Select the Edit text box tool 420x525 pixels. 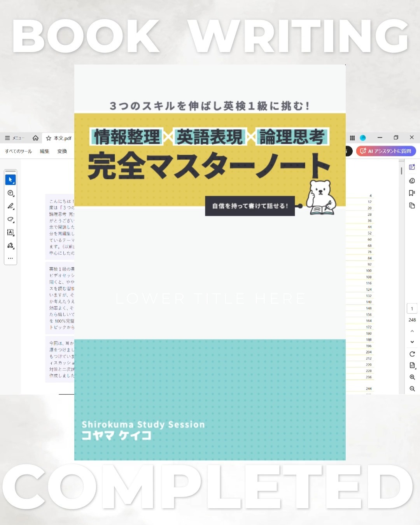[11, 233]
